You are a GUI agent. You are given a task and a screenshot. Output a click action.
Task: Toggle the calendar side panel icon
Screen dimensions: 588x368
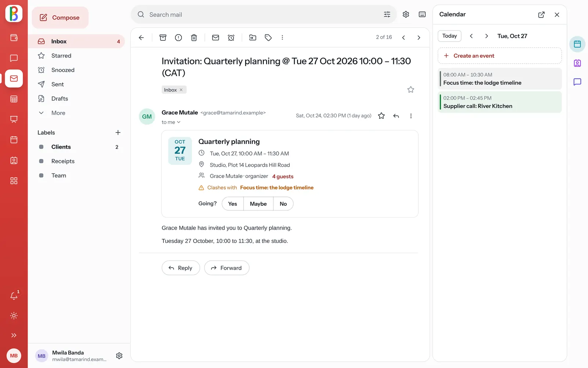click(x=577, y=44)
